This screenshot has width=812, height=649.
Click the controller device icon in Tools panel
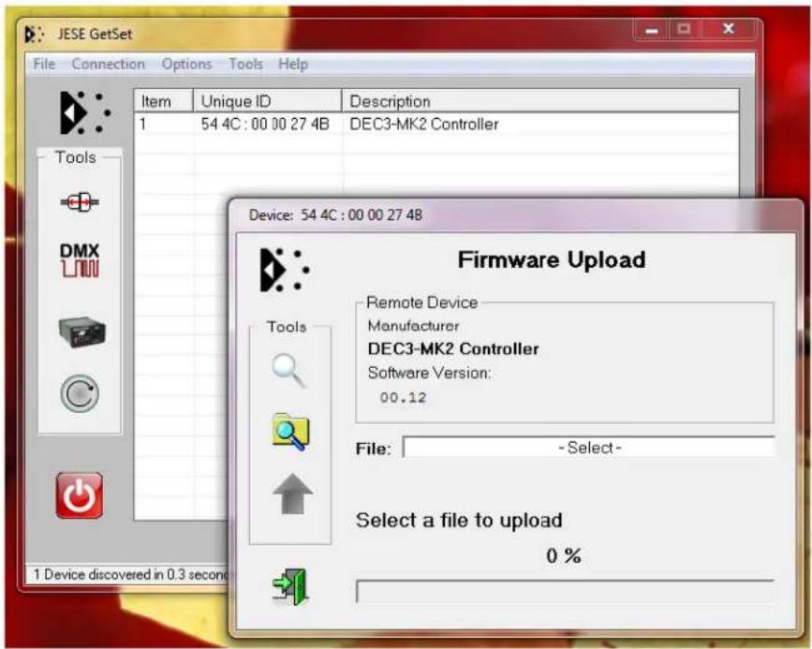pyautogui.click(x=81, y=332)
